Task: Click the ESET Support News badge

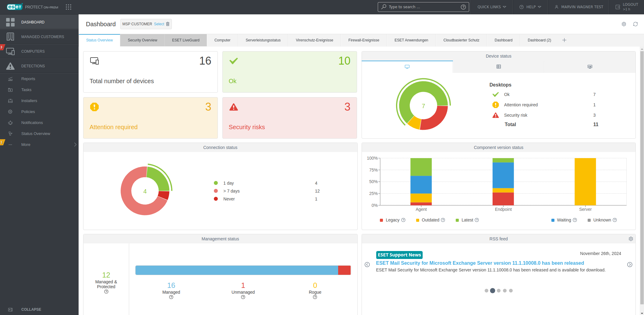Action: point(399,255)
